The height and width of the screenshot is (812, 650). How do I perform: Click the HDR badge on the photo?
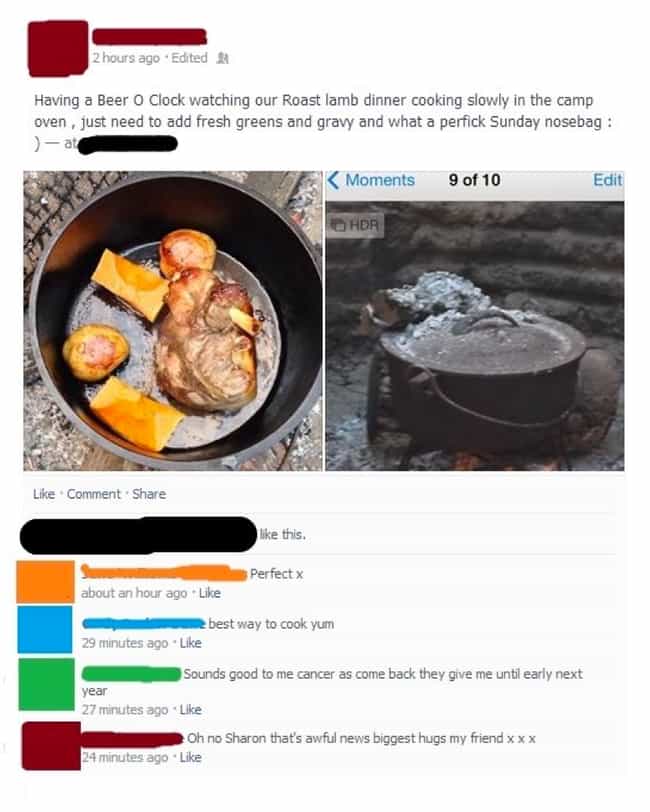click(356, 225)
